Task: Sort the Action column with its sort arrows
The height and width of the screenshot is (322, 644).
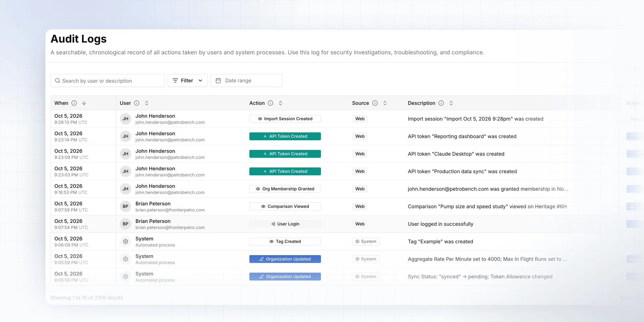Action: coord(280,103)
